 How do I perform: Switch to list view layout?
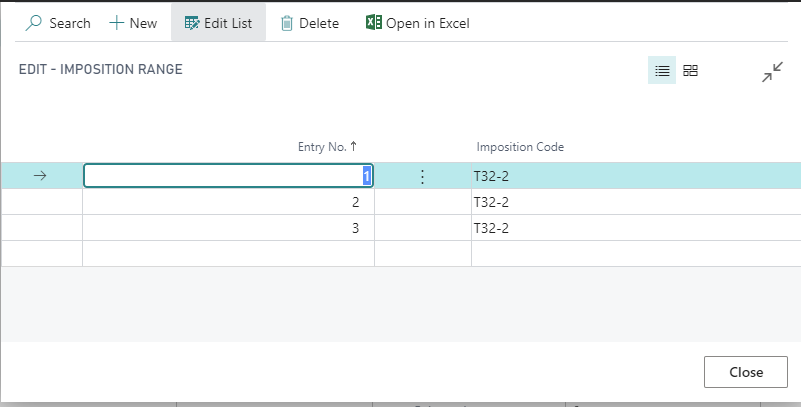[x=661, y=71]
